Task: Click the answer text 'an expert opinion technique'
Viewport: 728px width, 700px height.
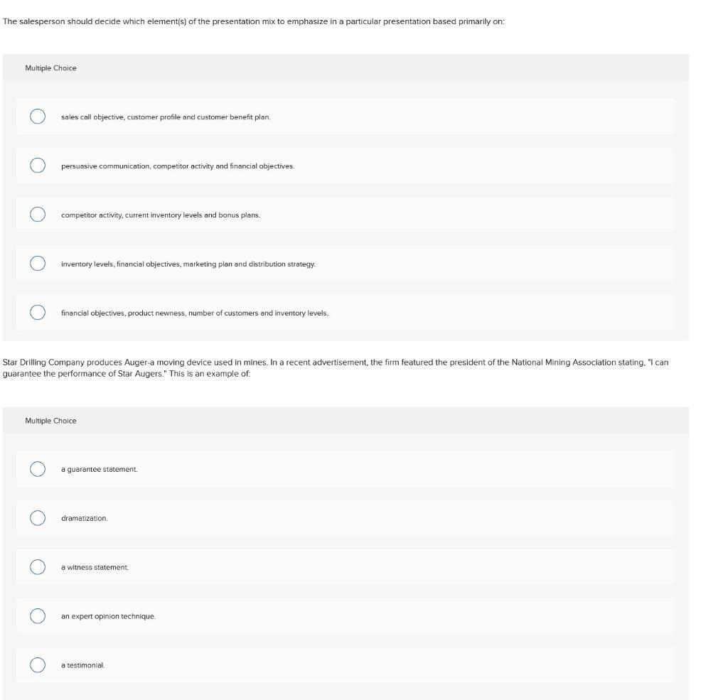Action: (x=108, y=615)
